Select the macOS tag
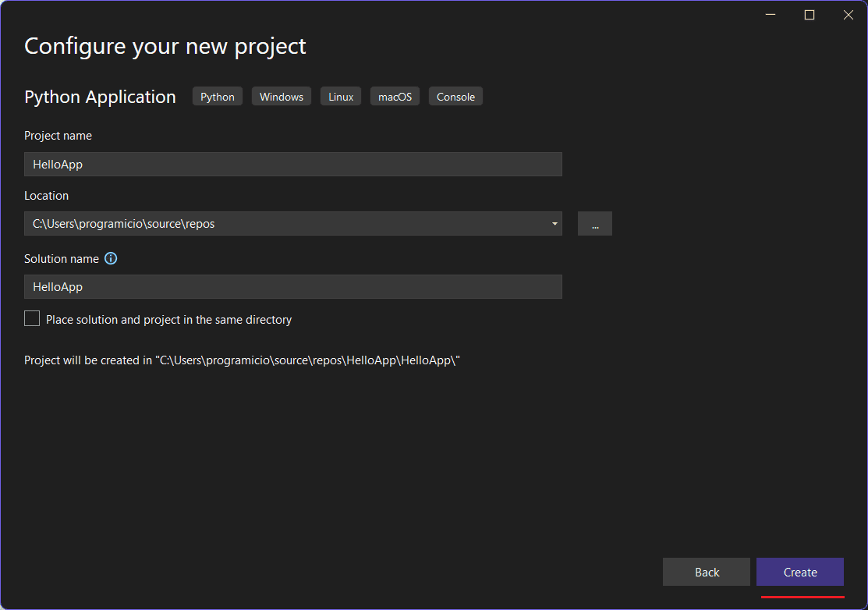Screen dimensions: 868x610 pos(395,96)
